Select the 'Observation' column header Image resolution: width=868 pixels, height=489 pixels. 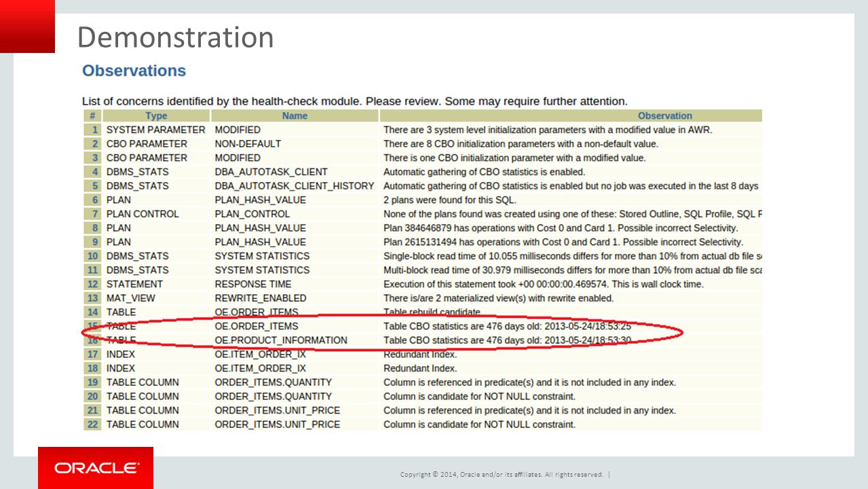571,115
